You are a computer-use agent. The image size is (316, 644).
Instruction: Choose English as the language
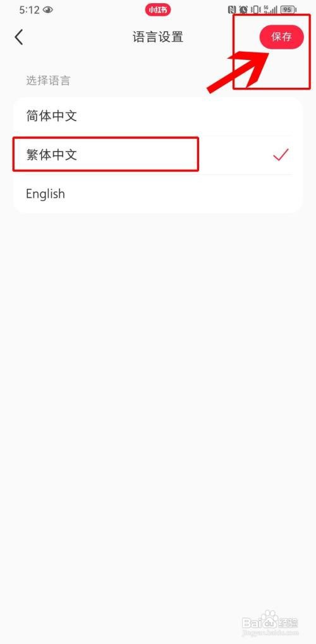(x=158, y=193)
